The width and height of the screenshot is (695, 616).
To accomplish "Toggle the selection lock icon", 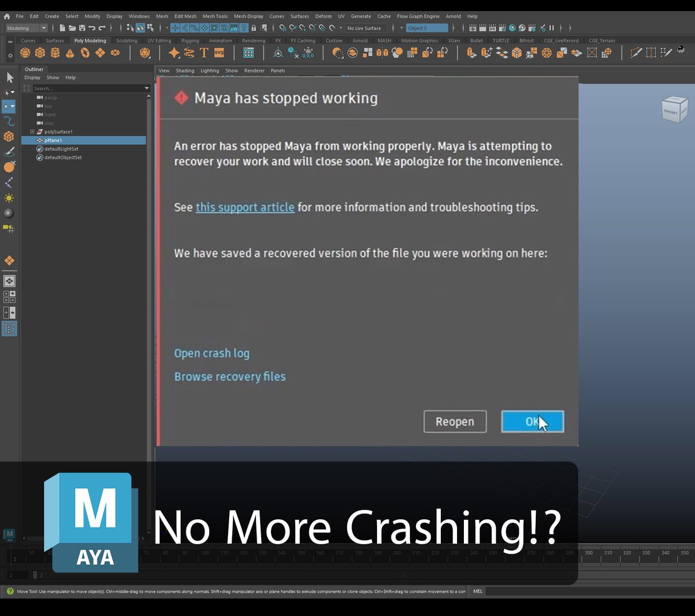I will point(254,28).
